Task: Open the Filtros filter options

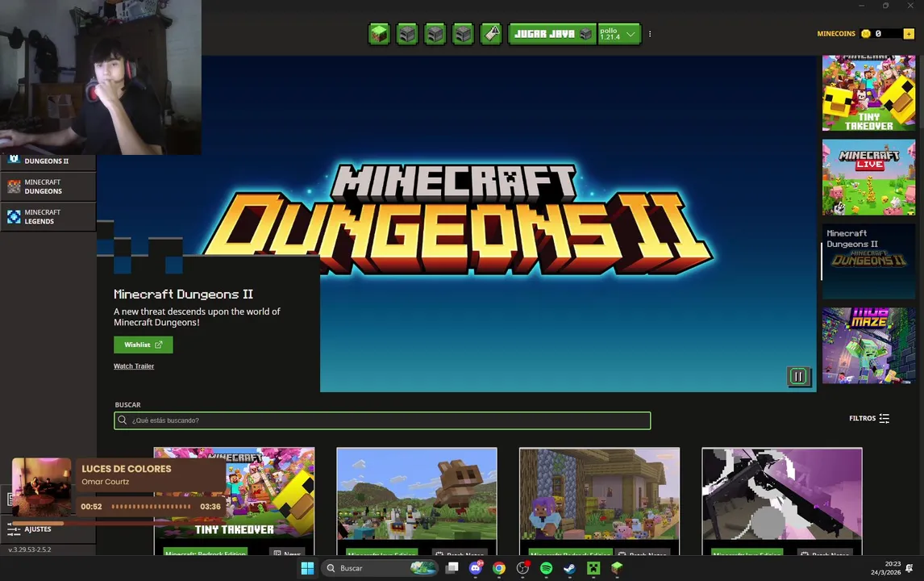Action: point(869,418)
